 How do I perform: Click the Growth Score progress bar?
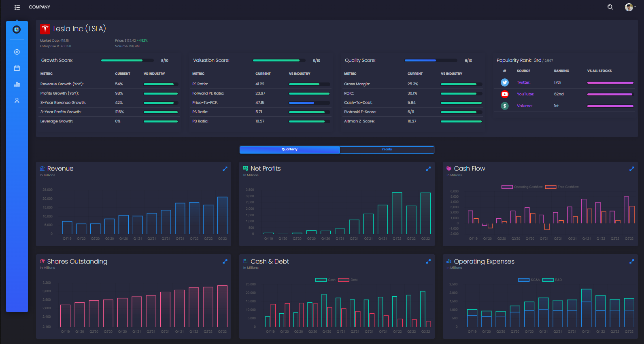[x=128, y=61]
